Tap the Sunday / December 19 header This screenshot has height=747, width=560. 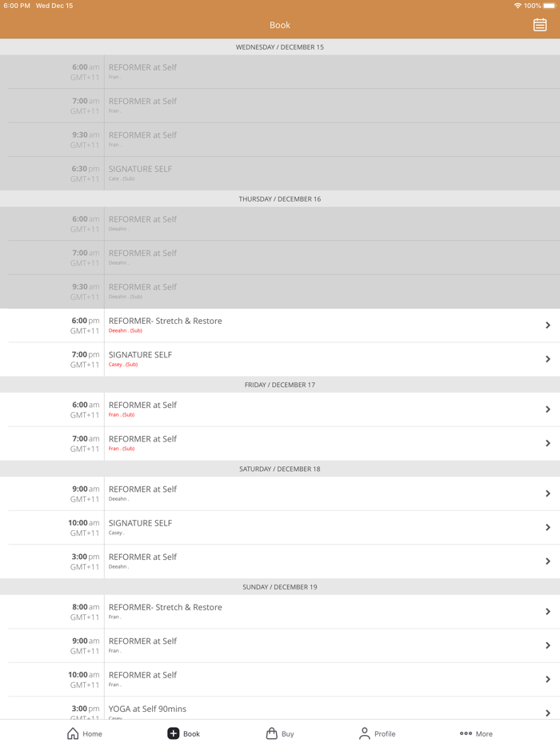[x=280, y=587]
